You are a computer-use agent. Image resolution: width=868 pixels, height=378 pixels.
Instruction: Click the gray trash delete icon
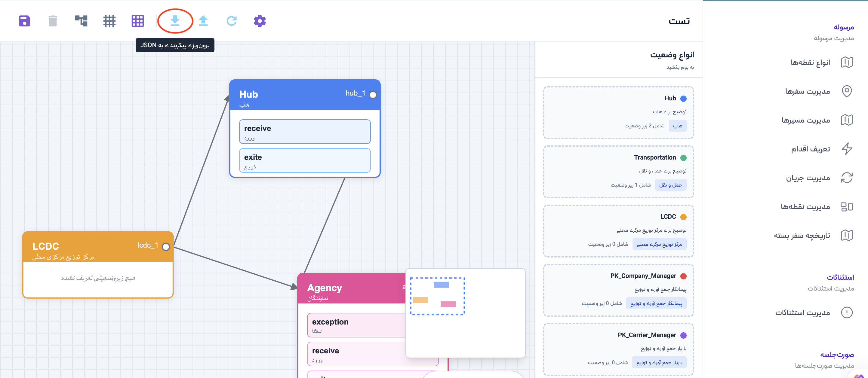tap(53, 21)
